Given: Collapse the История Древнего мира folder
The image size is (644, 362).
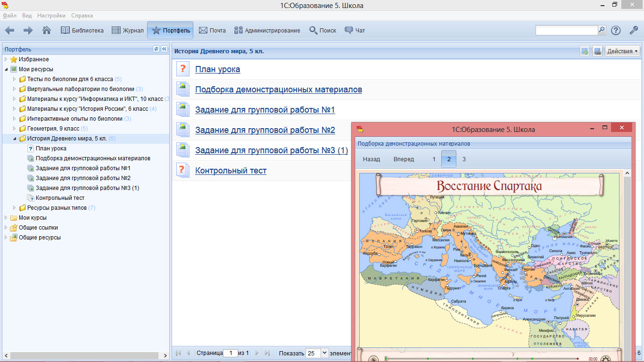Looking at the screenshot, I should click(x=15, y=139).
